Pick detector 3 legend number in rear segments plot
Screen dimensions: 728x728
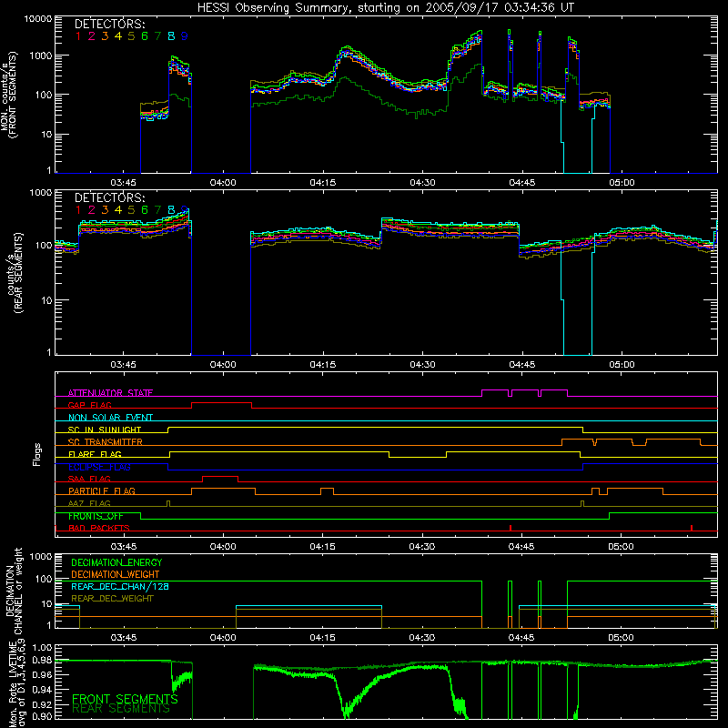pos(105,210)
